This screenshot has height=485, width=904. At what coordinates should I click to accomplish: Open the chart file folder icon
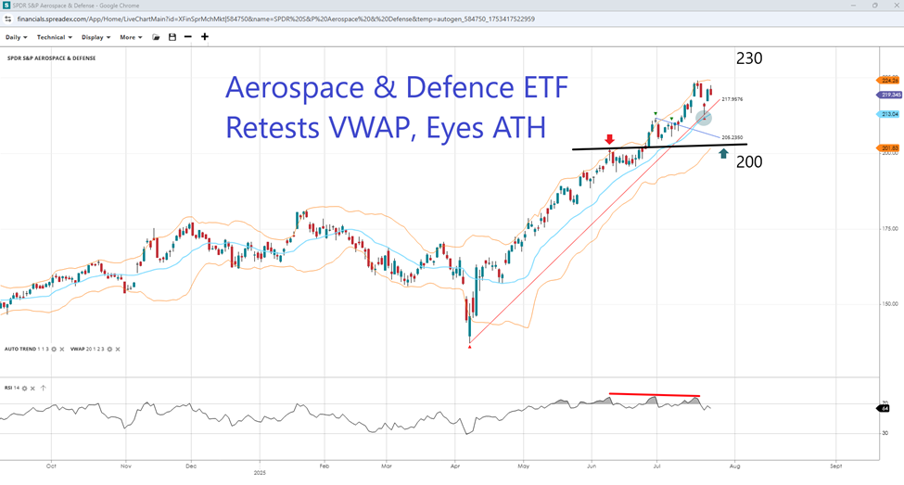[x=155, y=37]
